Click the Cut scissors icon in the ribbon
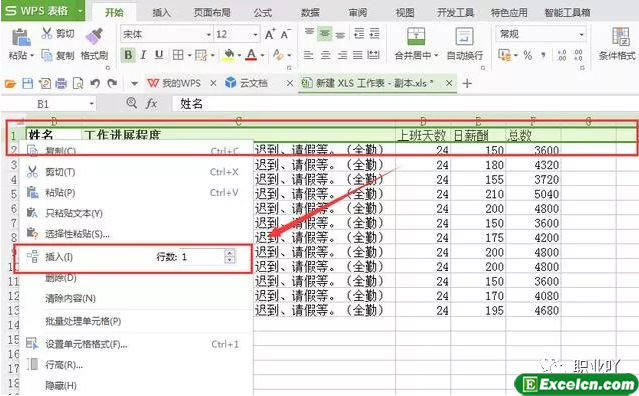 click(x=47, y=33)
